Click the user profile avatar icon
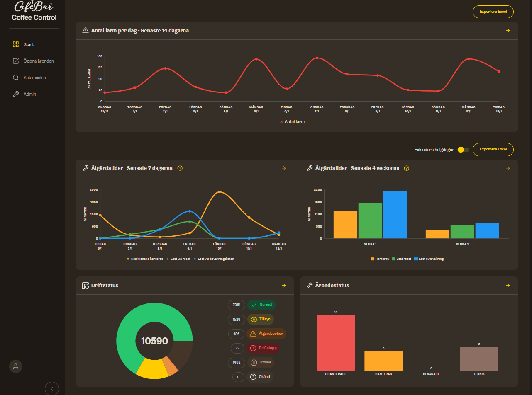This screenshot has width=532, height=395. (x=16, y=366)
